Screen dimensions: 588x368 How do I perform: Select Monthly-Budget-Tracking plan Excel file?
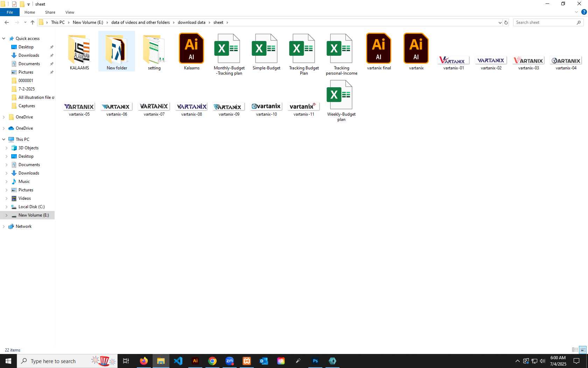coord(229,54)
